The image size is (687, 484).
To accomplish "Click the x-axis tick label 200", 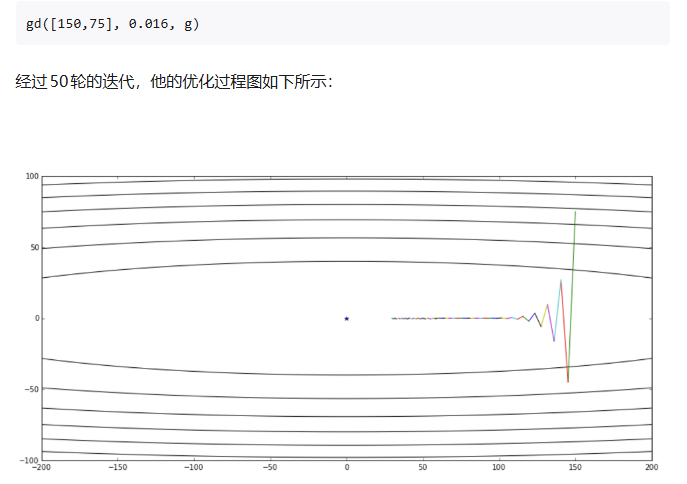I will (x=651, y=467).
